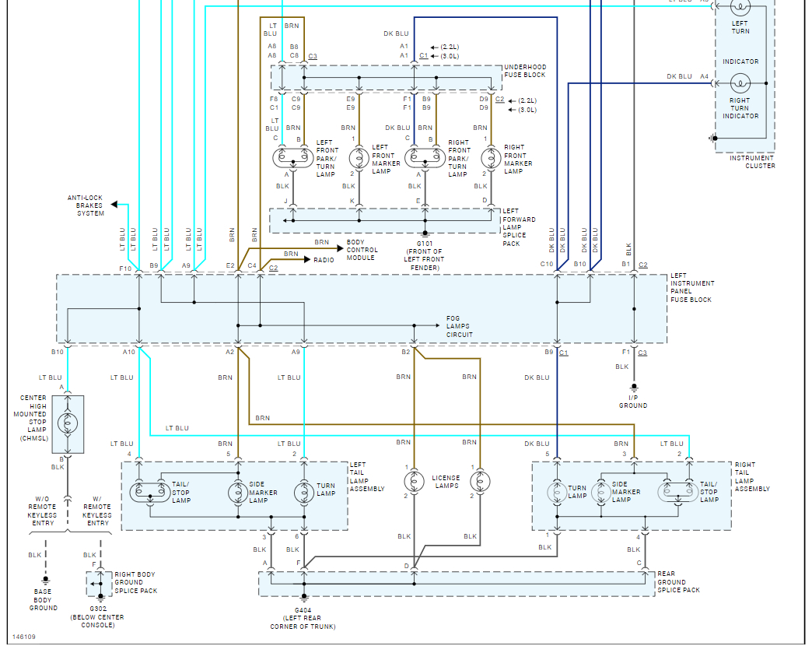Click the right tail/stop lamp bulb symbol

point(678,493)
